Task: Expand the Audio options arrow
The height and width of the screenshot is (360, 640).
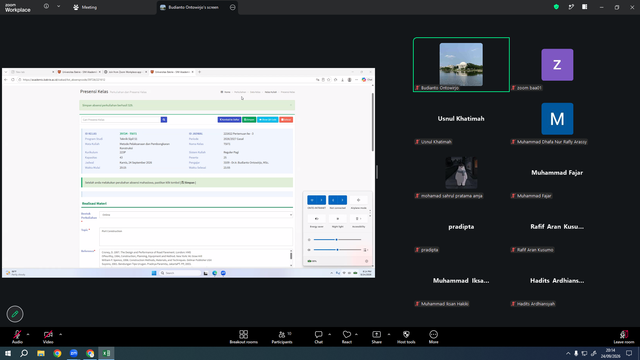Action: coord(28,334)
